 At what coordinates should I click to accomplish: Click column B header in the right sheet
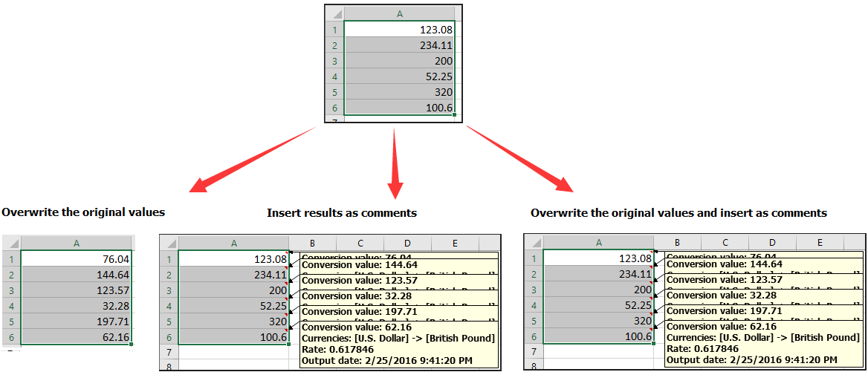(x=677, y=243)
